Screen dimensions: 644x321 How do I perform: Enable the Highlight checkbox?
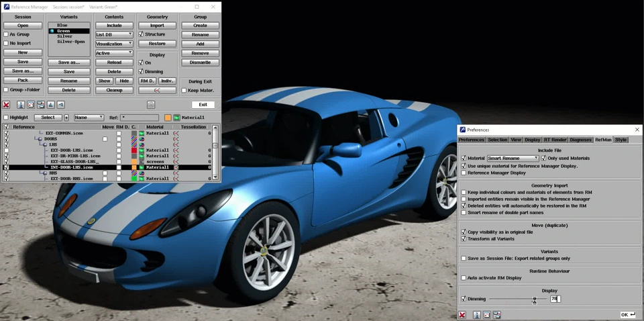pyautogui.click(x=6, y=118)
